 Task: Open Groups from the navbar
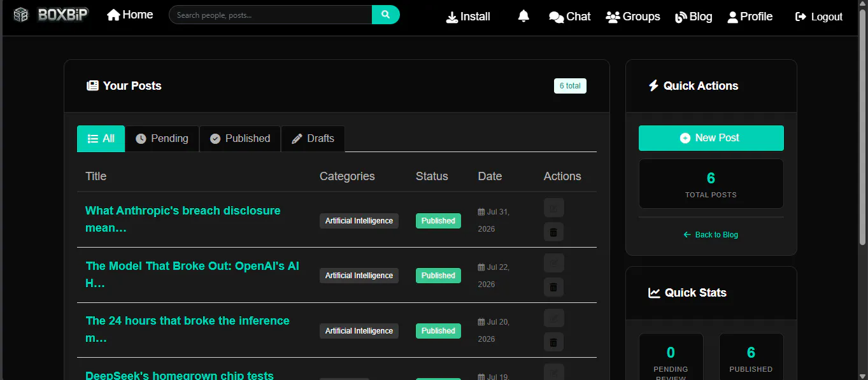point(633,17)
